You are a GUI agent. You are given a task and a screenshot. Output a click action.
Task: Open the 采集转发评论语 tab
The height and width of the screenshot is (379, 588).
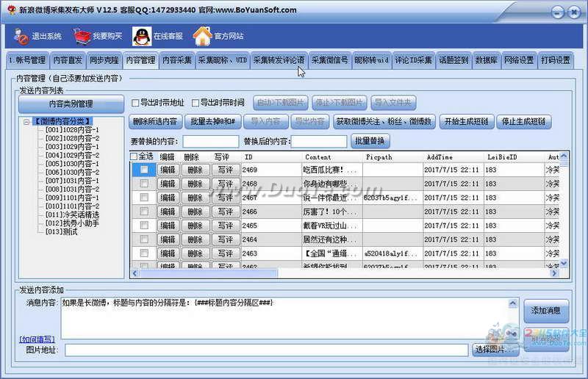pos(279,60)
